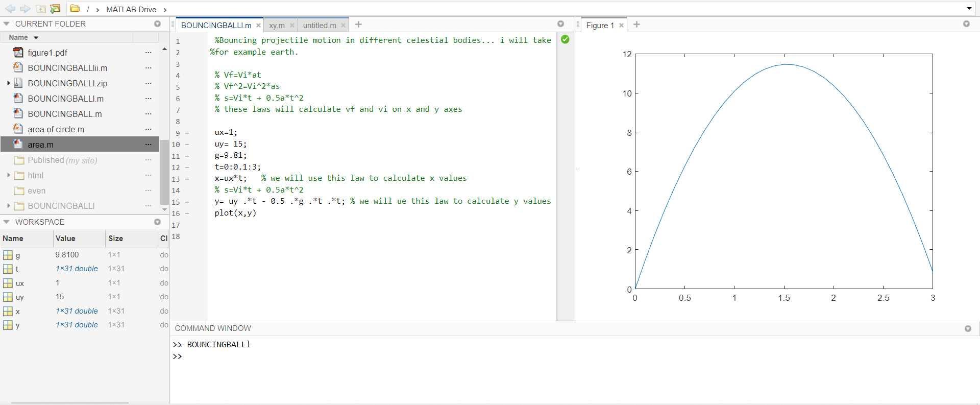Select variable y icon in Workspace

pyautogui.click(x=8, y=325)
